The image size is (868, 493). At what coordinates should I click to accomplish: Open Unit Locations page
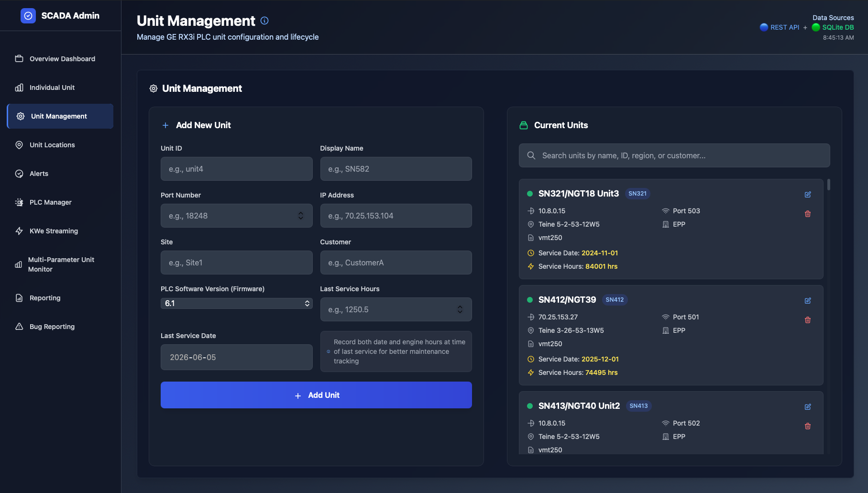coord(60,145)
